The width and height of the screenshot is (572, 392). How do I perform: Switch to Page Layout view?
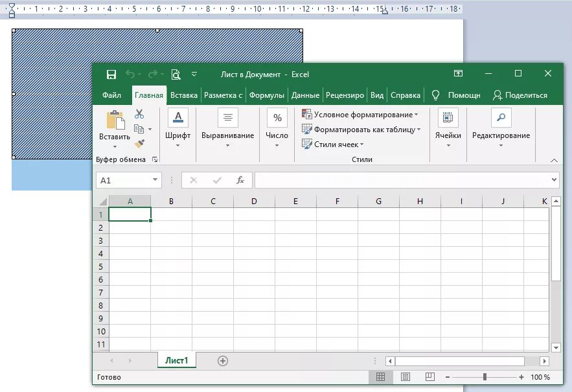pos(406,377)
